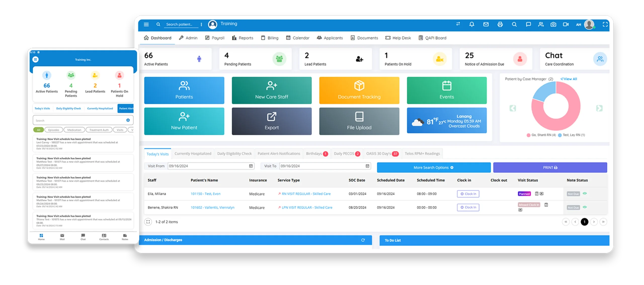Go to first page in visits table
644x285 pixels.
pos(565,222)
